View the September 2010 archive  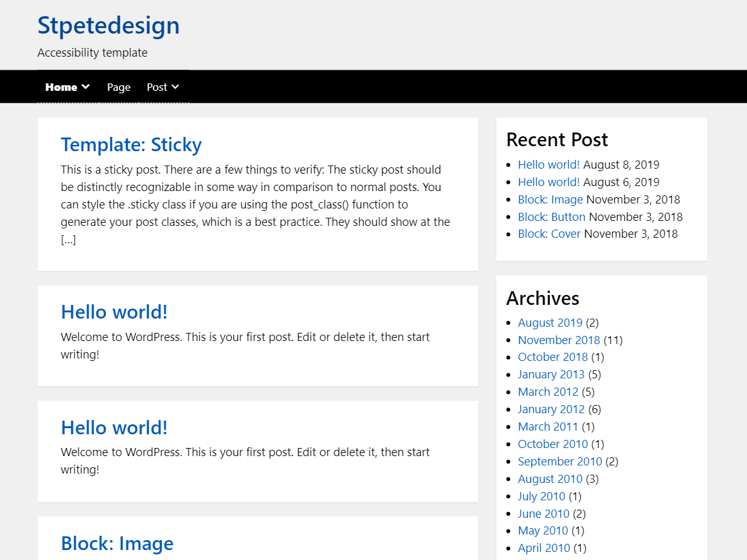(x=560, y=462)
